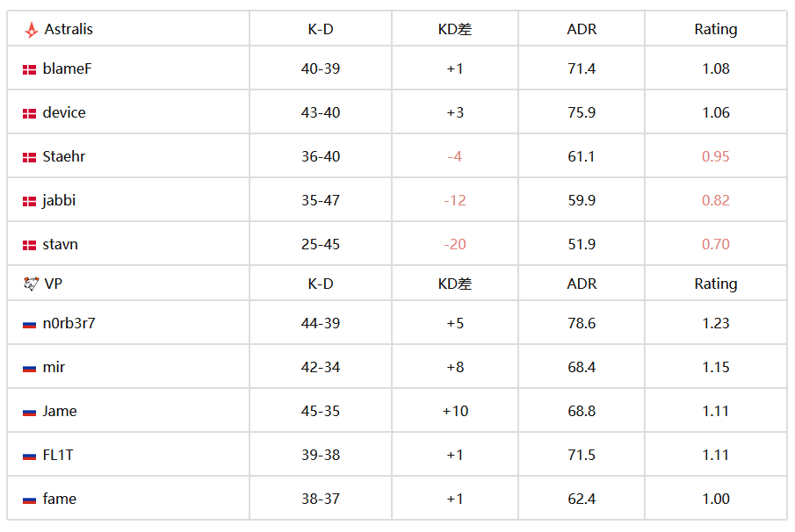Click the Russian flag next to Jame

click(29, 413)
